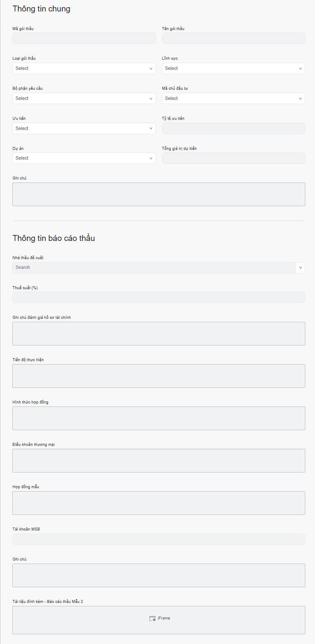The image size is (315, 644).
Task: Click the iFrame icon in attachment area
Action: coord(152,618)
